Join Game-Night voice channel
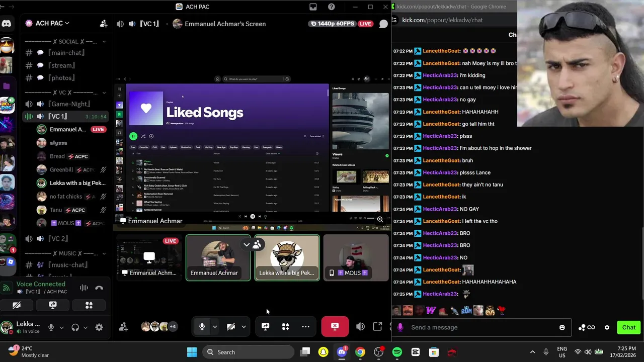644x362 pixels. point(65,104)
